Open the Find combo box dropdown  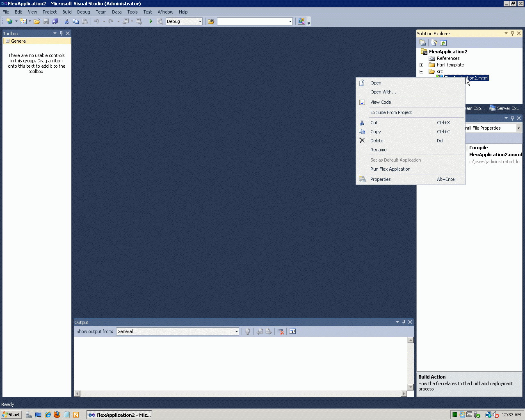[x=290, y=21]
